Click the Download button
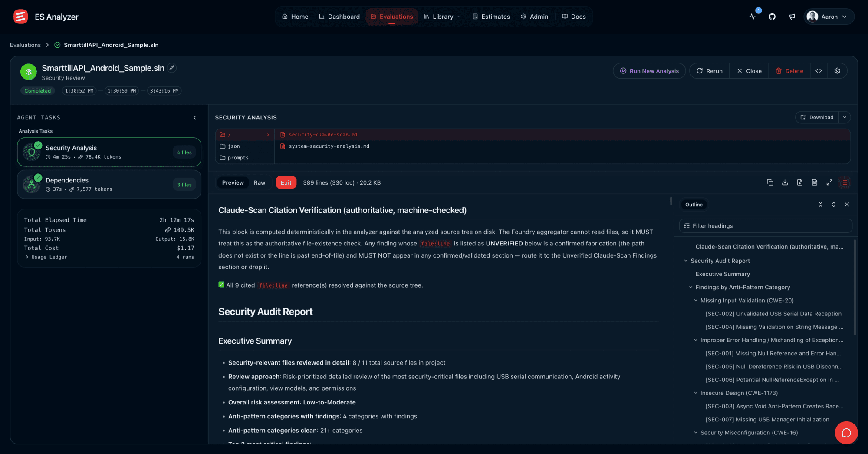The image size is (868, 454). pyautogui.click(x=817, y=117)
